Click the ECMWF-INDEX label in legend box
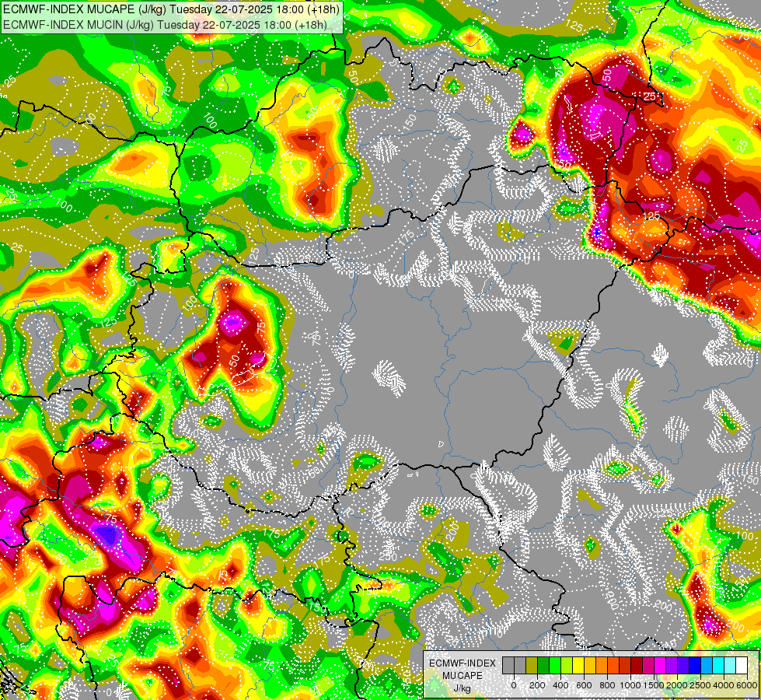This screenshot has width=761, height=700. coord(463,663)
